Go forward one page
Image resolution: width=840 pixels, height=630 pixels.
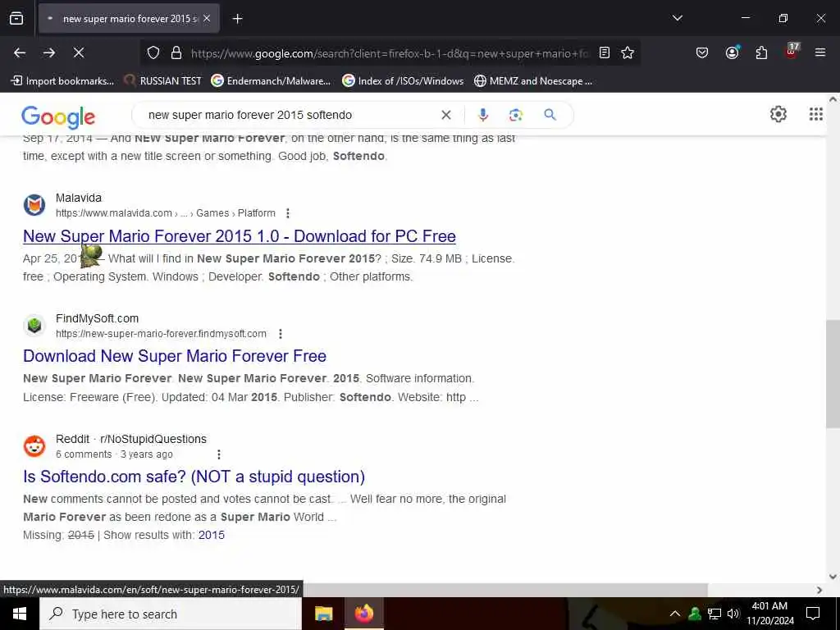pos(49,52)
